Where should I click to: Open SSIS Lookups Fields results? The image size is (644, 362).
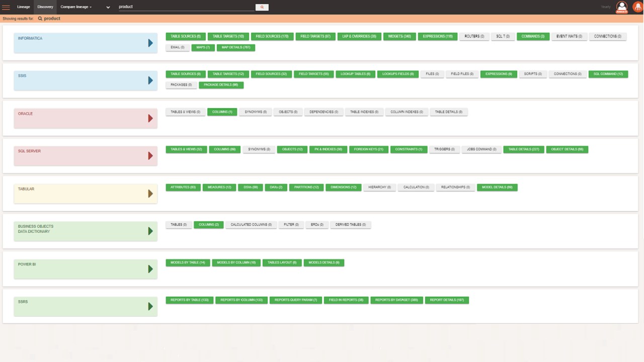click(398, 74)
